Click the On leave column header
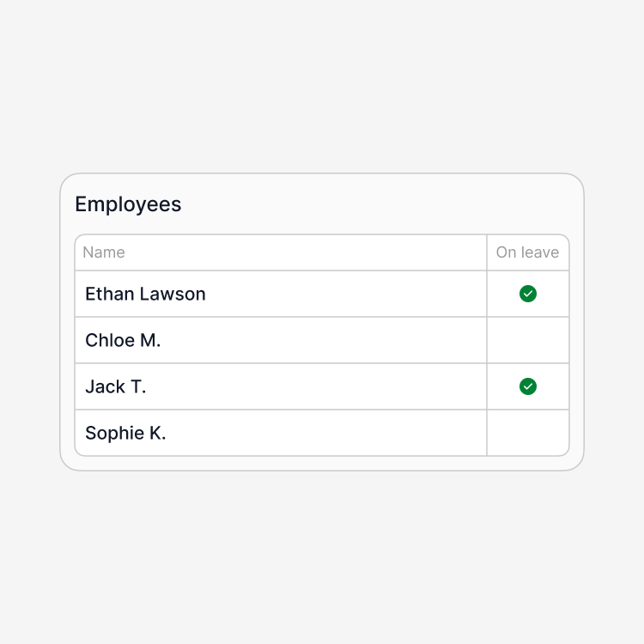Image resolution: width=644 pixels, height=644 pixels. coord(528,252)
